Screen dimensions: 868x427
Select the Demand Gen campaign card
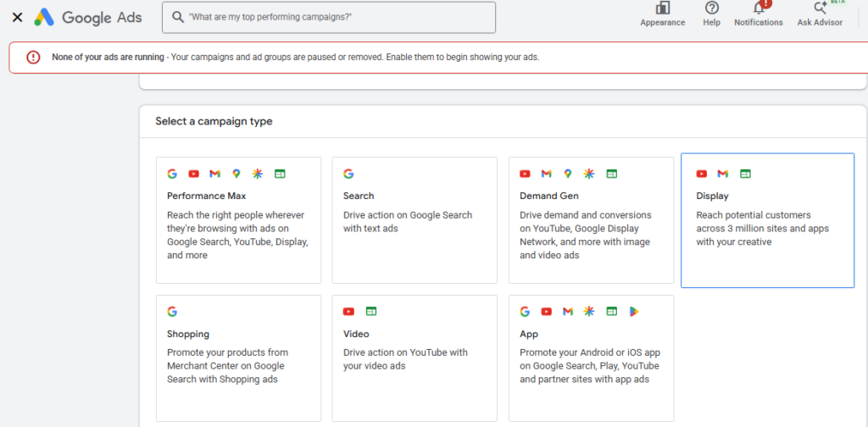[591, 220]
